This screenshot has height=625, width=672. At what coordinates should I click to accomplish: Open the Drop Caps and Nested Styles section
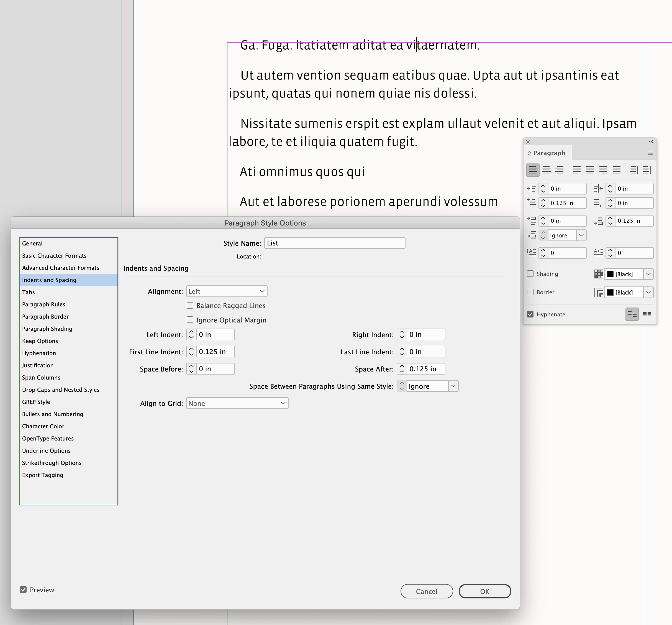[x=61, y=390]
